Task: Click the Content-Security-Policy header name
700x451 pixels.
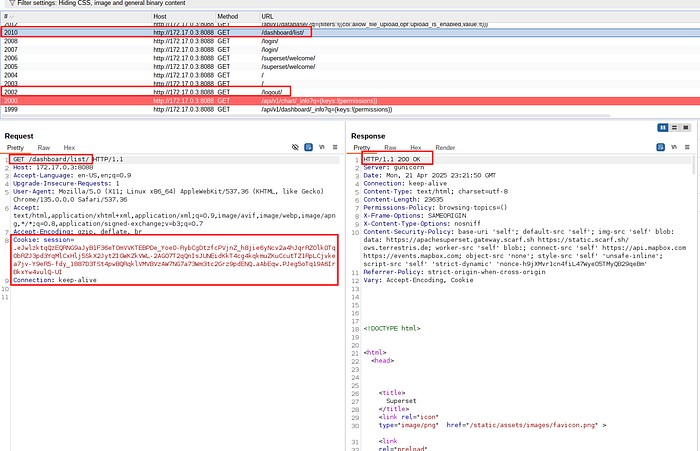Action: [407, 232]
